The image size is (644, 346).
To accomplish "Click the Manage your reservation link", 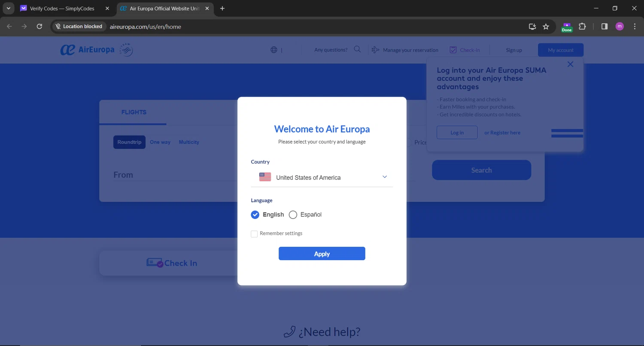I will pos(410,50).
